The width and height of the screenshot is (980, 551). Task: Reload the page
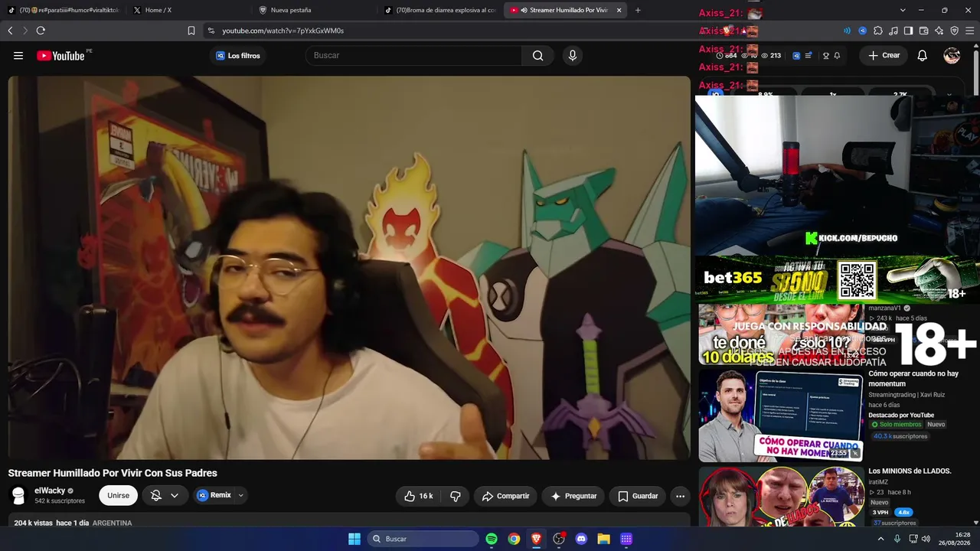41,31
